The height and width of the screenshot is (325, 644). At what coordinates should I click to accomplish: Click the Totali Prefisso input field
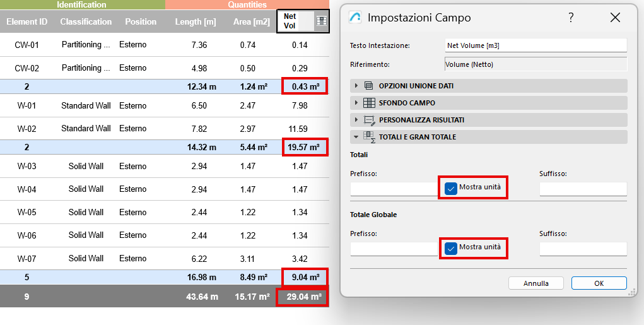[x=394, y=189]
